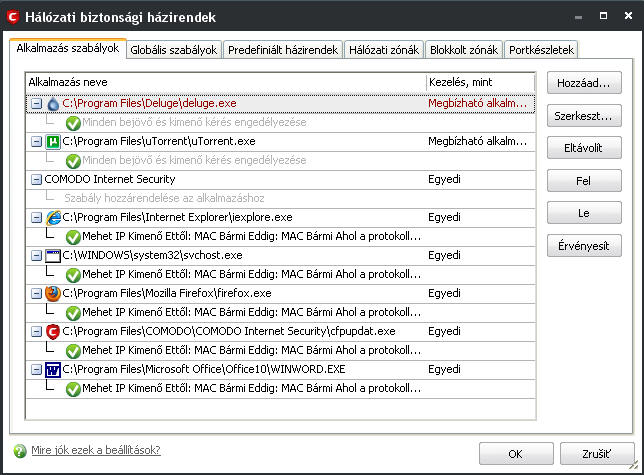This screenshot has height=475, width=644.
Task: Open the Predefiniált házirendek tab
Action: [x=283, y=50]
